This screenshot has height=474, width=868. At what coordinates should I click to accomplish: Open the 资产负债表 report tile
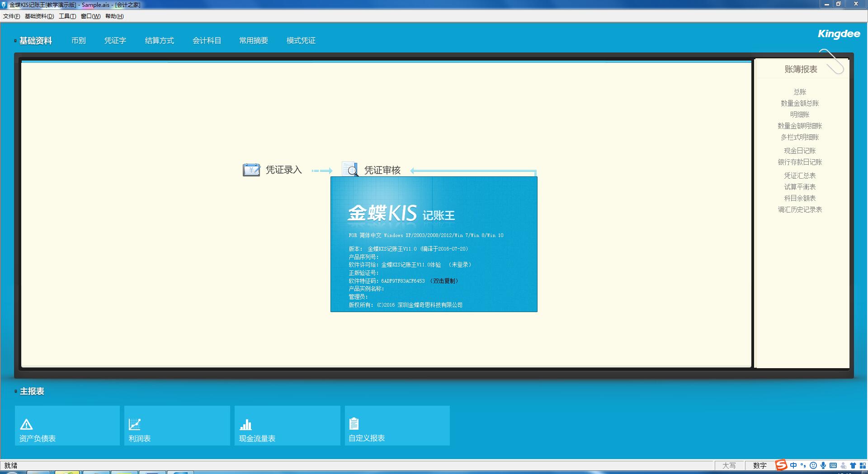pos(67,426)
